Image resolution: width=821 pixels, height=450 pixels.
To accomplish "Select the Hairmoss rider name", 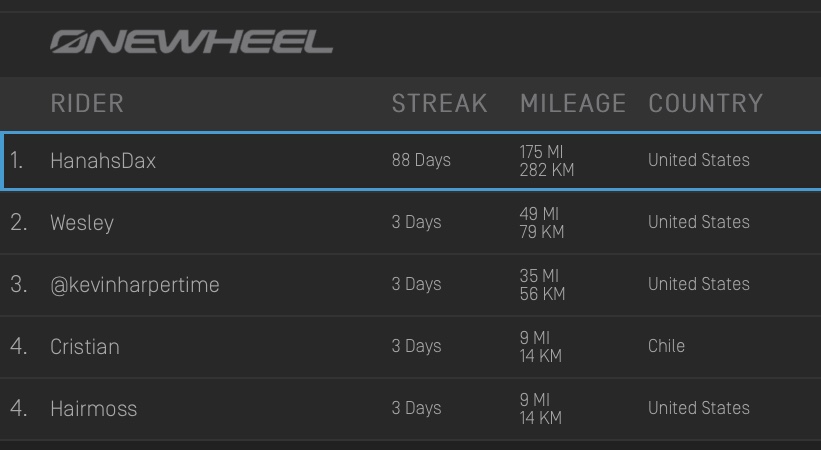I will (x=93, y=409).
